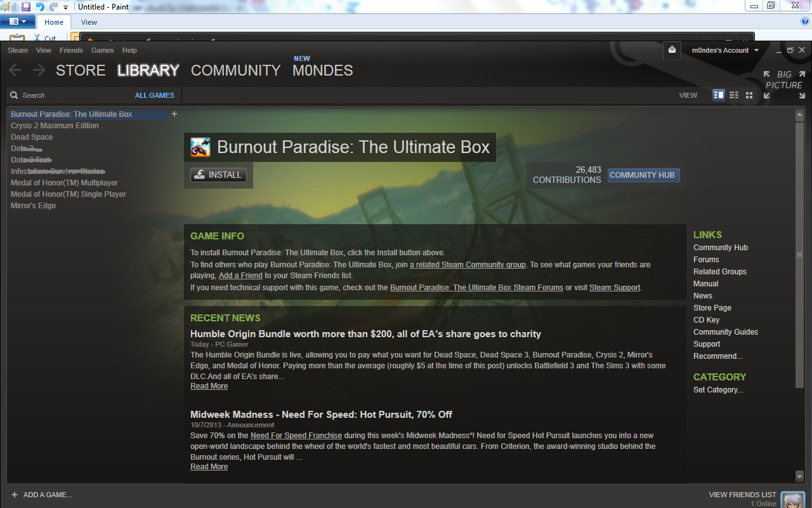Click the INSTALL button
This screenshot has height=508, width=812.
[x=219, y=175]
